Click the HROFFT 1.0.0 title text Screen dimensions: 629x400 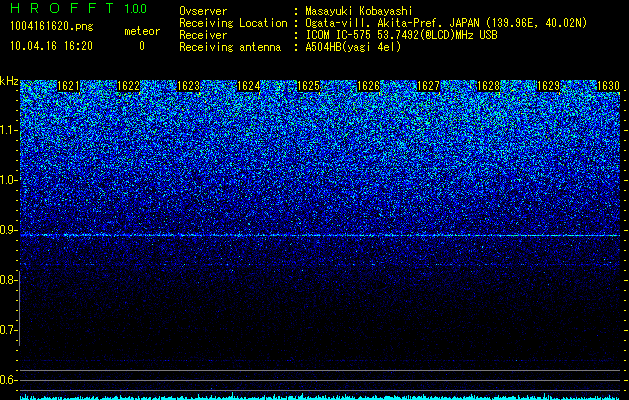tap(79, 8)
